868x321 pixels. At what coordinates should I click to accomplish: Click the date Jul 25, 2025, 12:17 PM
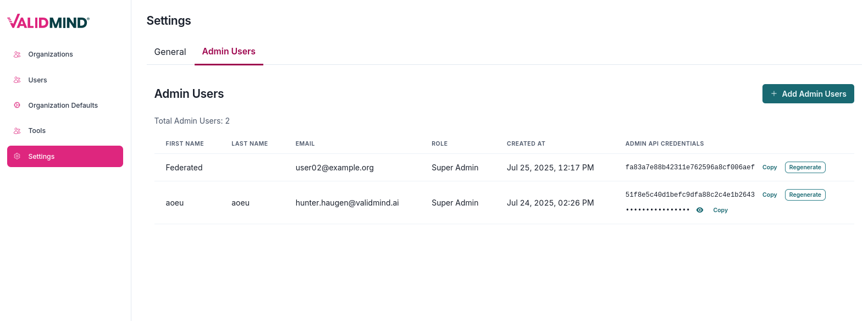550,168
